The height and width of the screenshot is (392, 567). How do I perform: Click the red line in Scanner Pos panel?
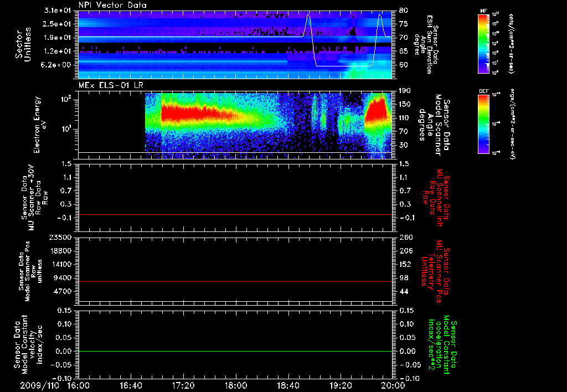[x=235, y=281]
